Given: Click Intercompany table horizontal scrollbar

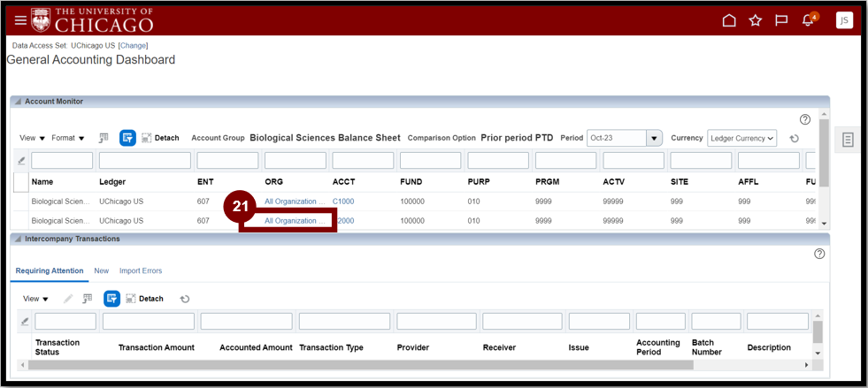Looking at the screenshot, I should pyautogui.click(x=360, y=365).
